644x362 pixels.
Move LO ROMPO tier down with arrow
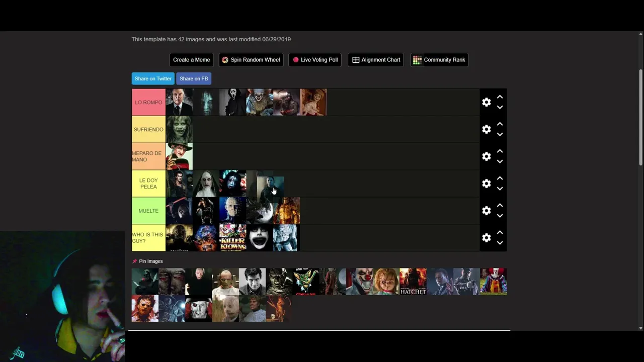point(500,107)
